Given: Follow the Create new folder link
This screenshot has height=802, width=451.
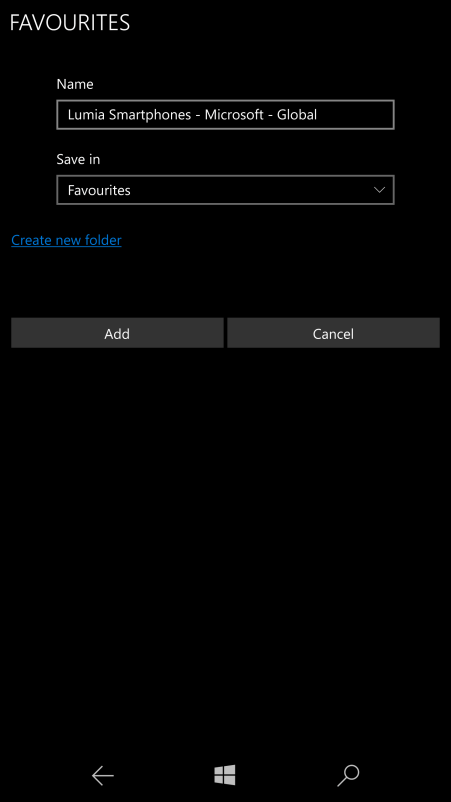Looking at the screenshot, I should [x=66, y=240].
